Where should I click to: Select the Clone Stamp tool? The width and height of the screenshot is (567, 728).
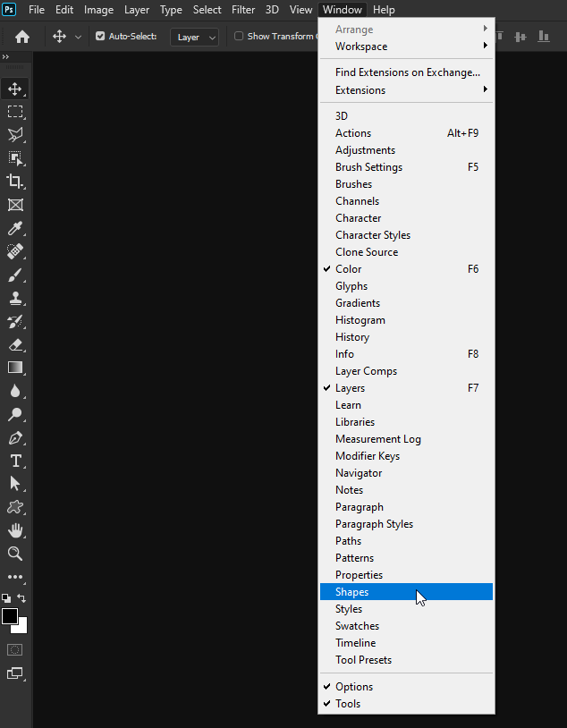pyautogui.click(x=15, y=298)
